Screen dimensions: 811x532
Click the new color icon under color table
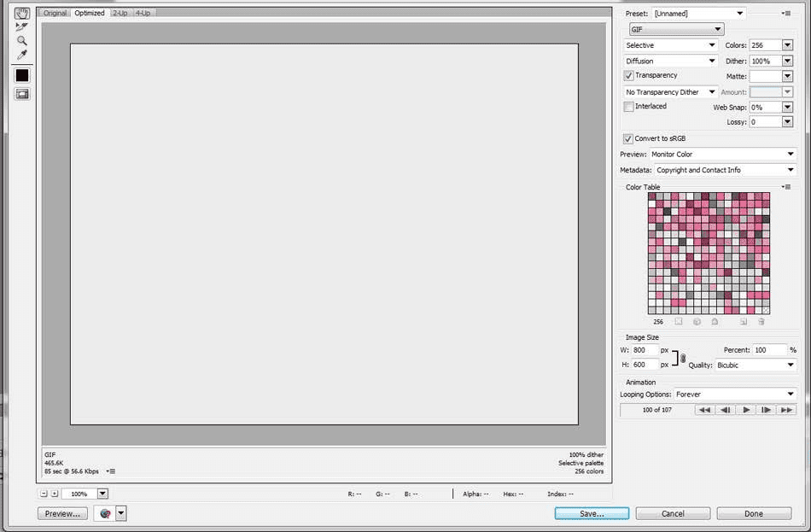coord(744,322)
